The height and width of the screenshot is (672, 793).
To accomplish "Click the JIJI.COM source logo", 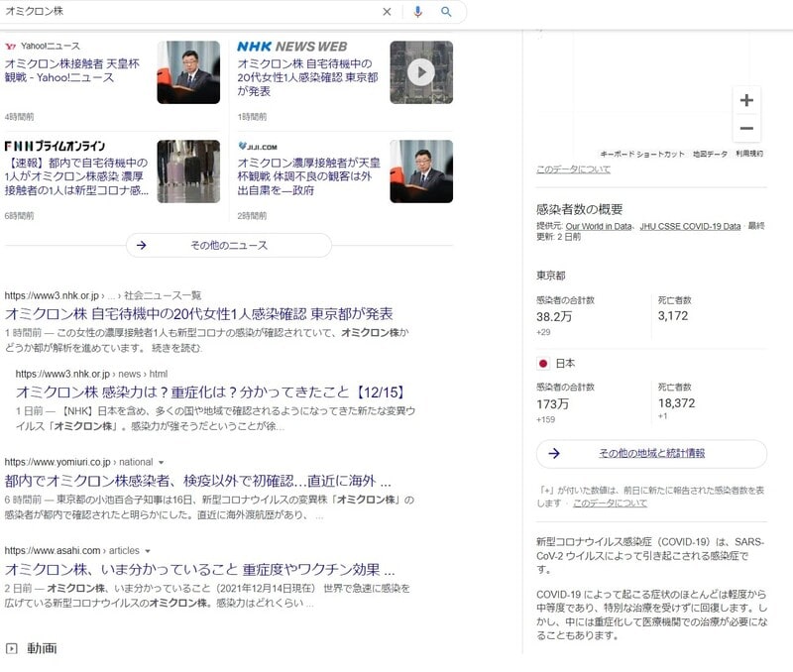I will click(x=258, y=146).
